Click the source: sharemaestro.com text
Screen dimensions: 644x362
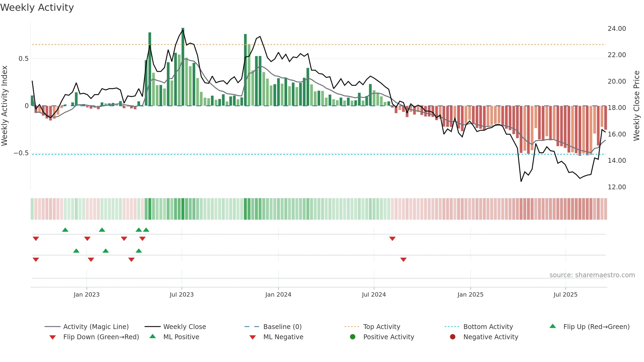[x=592, y=275]
